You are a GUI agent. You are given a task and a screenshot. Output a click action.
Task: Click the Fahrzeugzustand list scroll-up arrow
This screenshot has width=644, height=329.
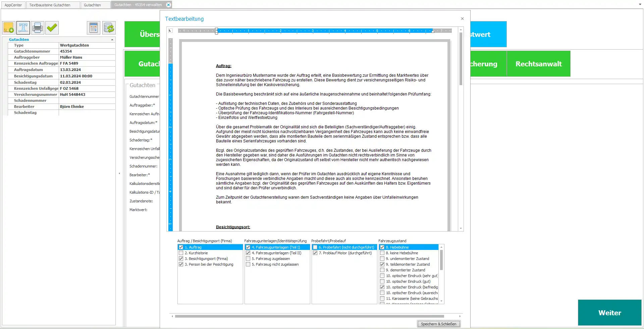point(441,247)
